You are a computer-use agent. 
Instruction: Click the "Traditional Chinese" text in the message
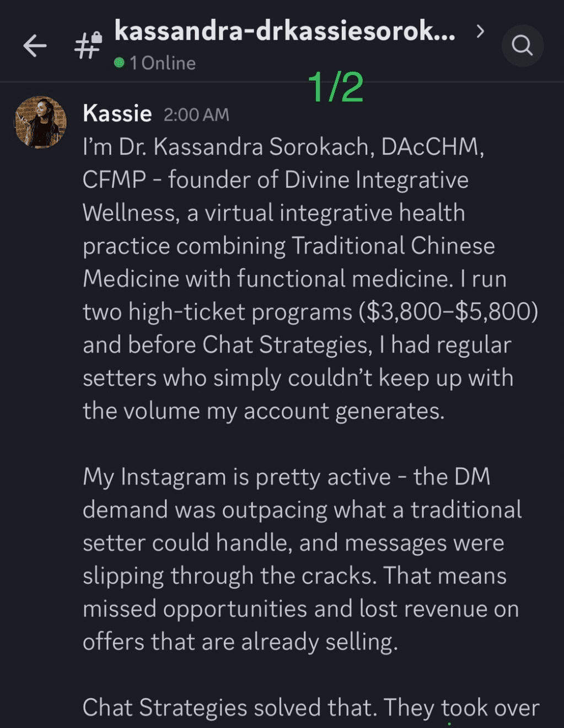click(393, 246)
